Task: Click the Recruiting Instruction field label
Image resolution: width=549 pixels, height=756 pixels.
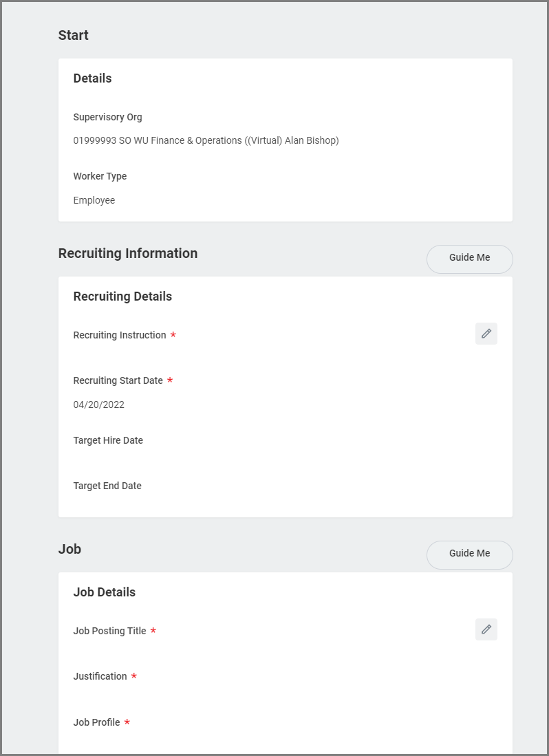Action: coord(120,335)
